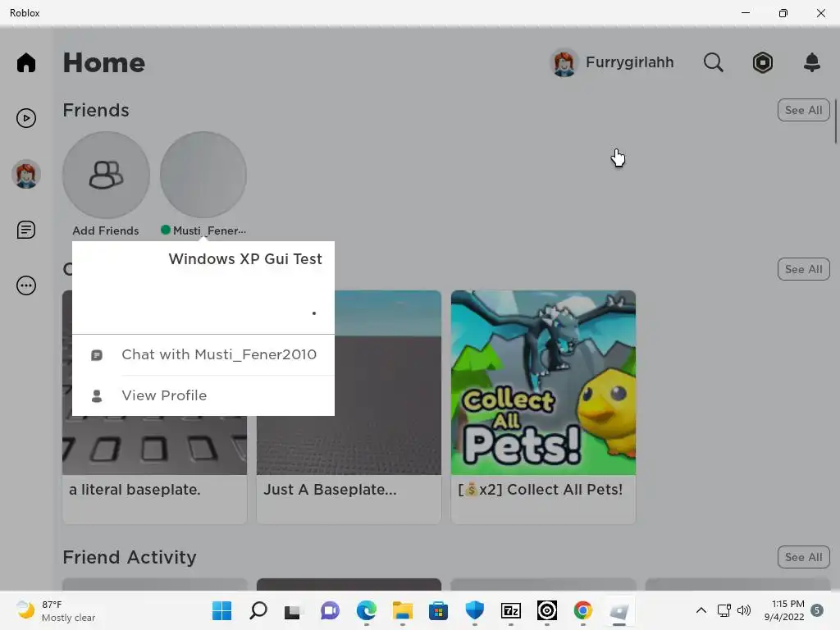The height and width of the screenshot is (630, 840).
Task: Click the vertical scrollbar thumb
Action: (x=835, y=121)
